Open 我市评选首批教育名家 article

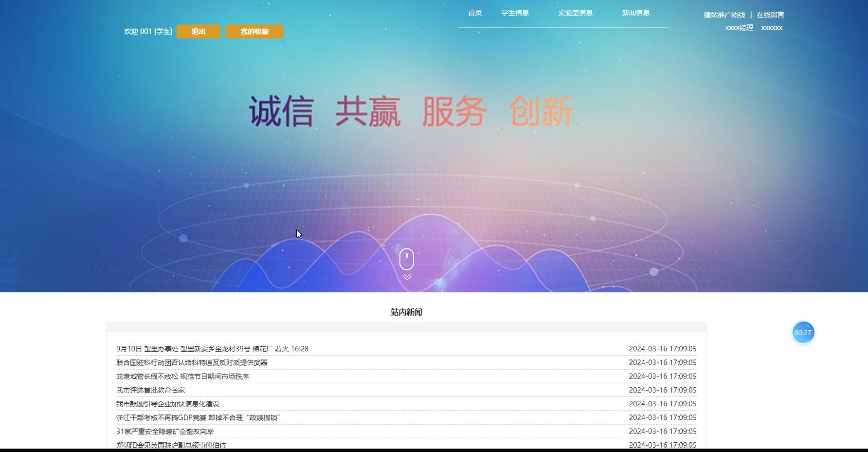click(150, 390)
